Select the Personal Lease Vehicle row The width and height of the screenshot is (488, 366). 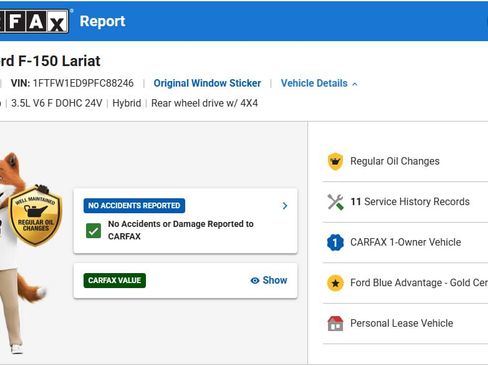405,323
